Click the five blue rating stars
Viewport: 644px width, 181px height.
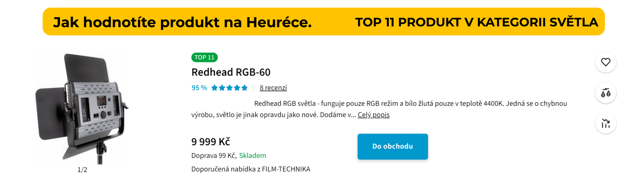(229, 88)
